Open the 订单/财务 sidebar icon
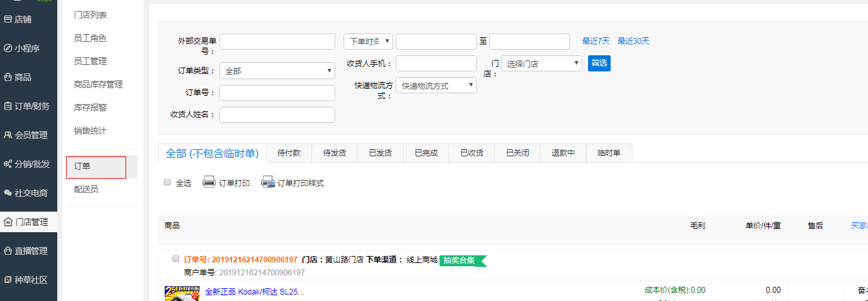This screenshot has height=301, width=868. [x=8, y=106]
